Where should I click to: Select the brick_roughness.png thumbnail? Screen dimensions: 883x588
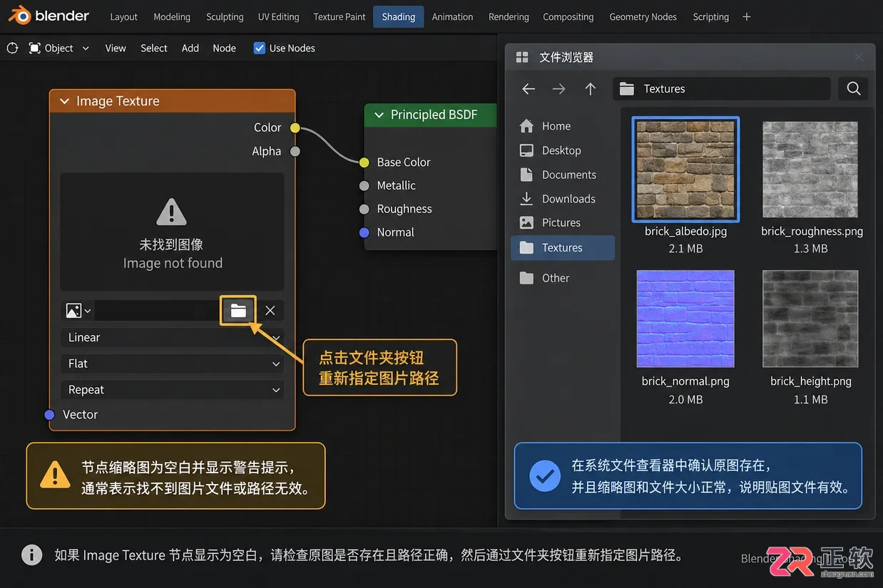click(810, 170)
